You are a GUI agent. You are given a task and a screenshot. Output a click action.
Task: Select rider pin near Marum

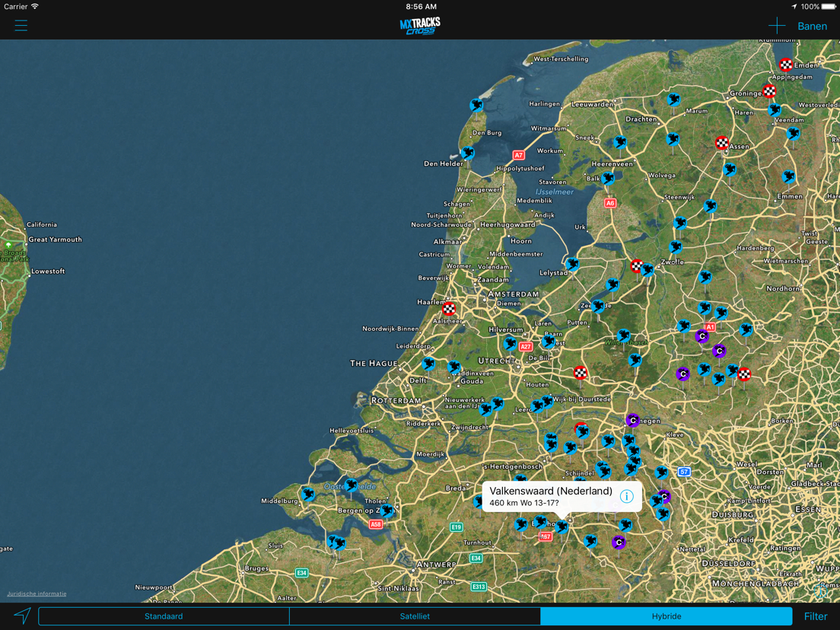tap(673, 99)
